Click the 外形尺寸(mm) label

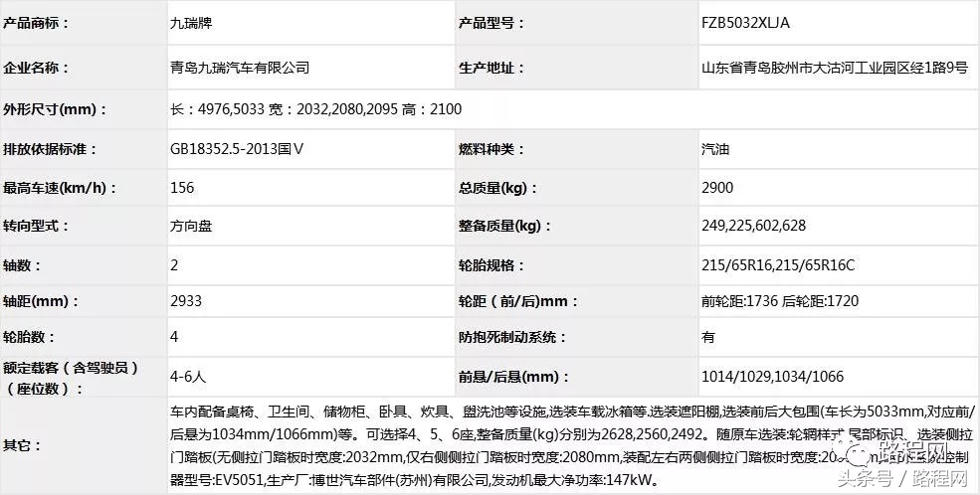[x=55, y=109]
